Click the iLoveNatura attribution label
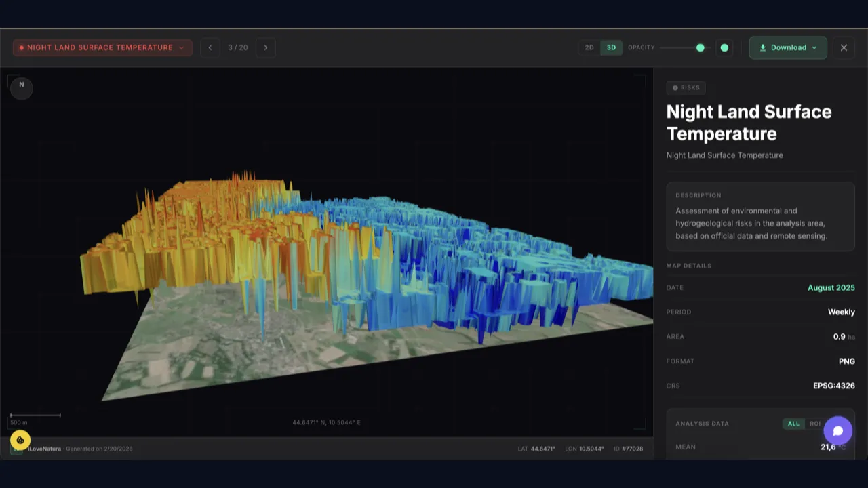 (44, 449)
